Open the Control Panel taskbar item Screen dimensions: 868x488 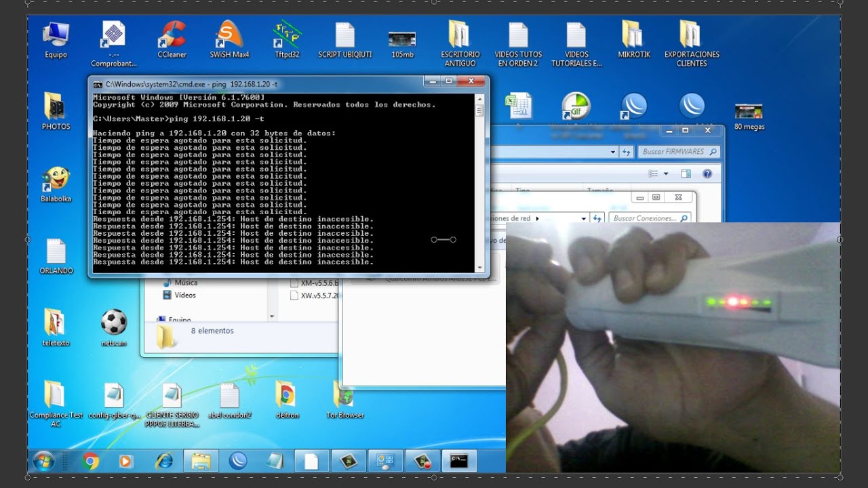pyautogui.click(x=385, y=462)
